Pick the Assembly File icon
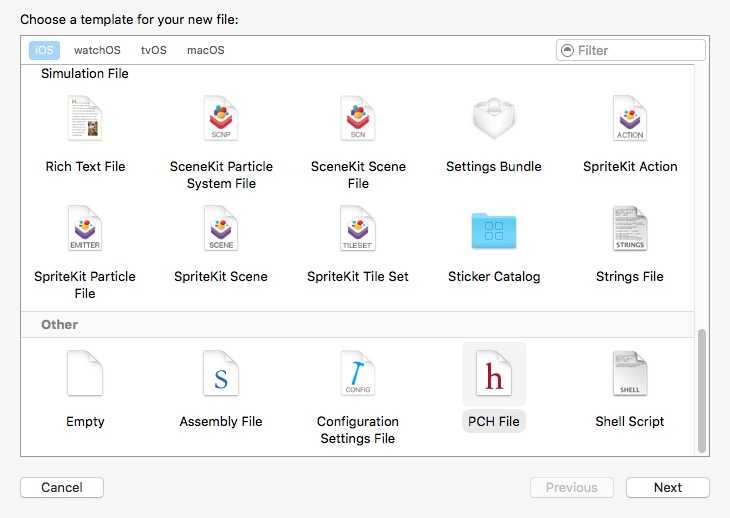 tap(221, 373)
